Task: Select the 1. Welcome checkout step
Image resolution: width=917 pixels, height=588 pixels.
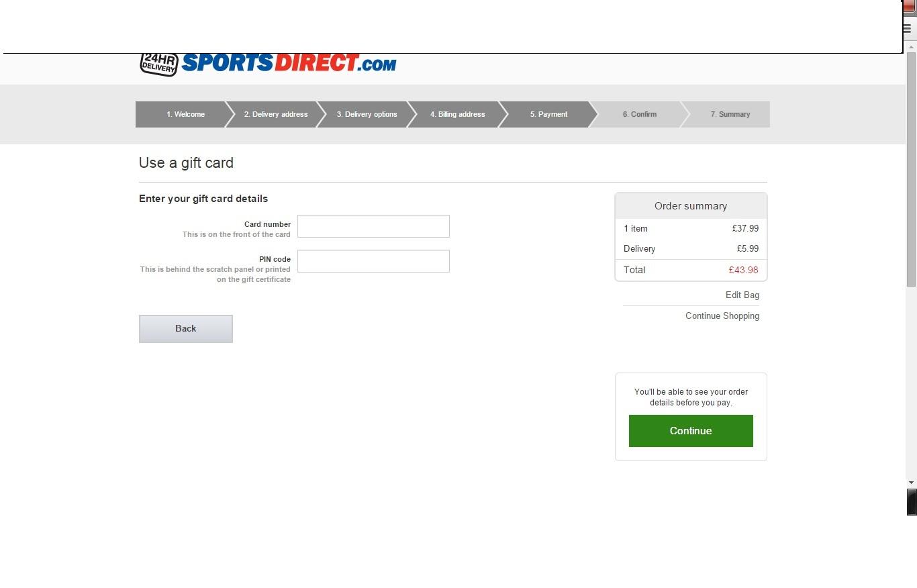Action: [185, 114]
